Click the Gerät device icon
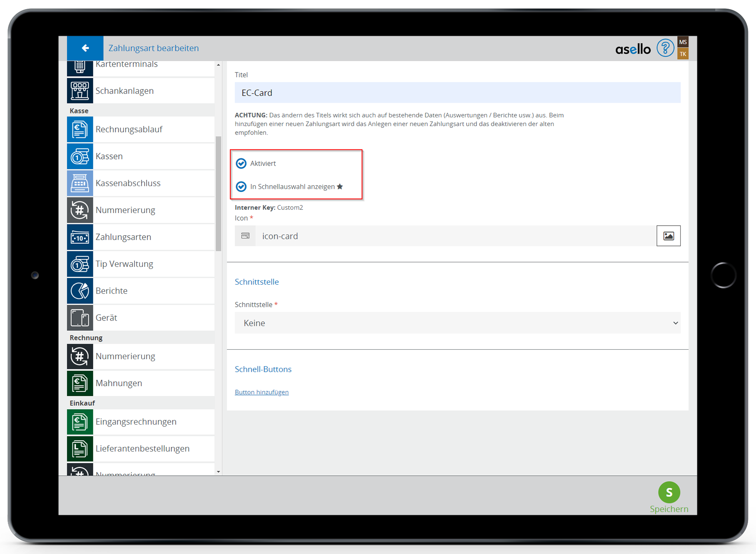The image size is (756, 554). coord(80,318)
